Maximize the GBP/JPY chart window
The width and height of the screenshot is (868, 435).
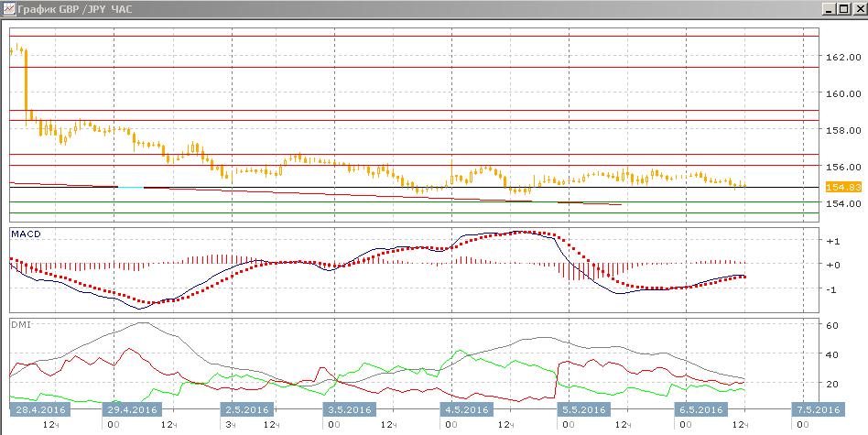(x=842, y=9)
